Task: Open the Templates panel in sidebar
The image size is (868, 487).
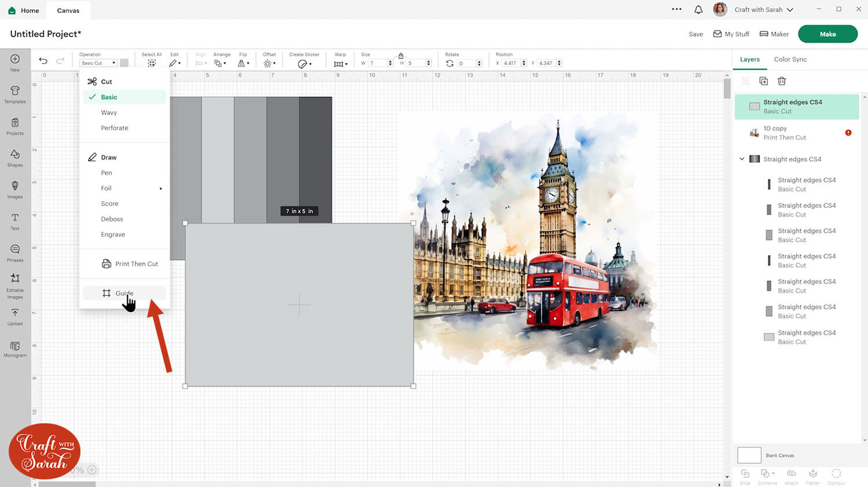Action: click(x=15, y=94)
